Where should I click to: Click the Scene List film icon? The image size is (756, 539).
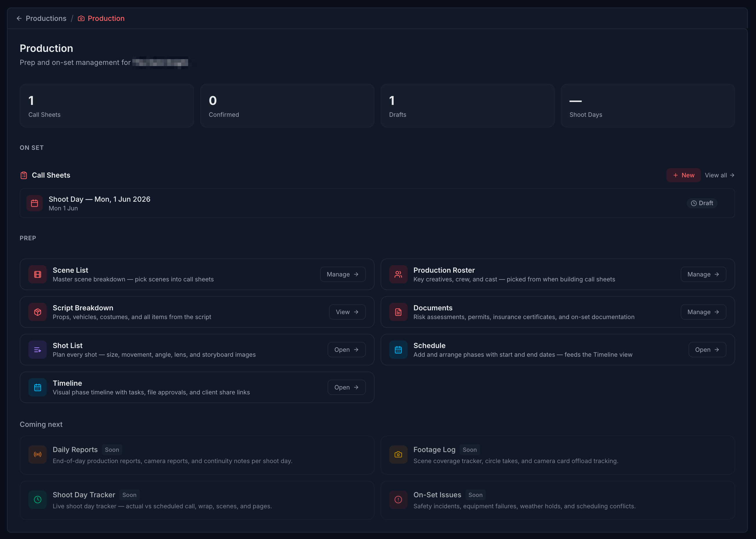[x=37, y=274]
